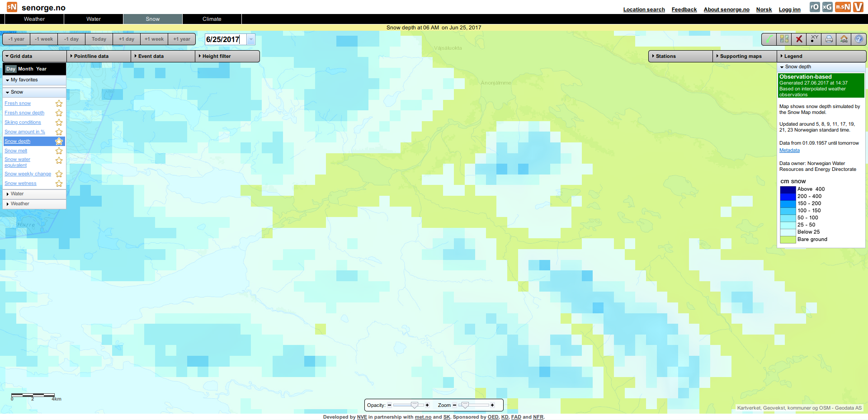Click the red X clear icon
The width and height of the screenshot is (868, 420).
click(799, 39)
